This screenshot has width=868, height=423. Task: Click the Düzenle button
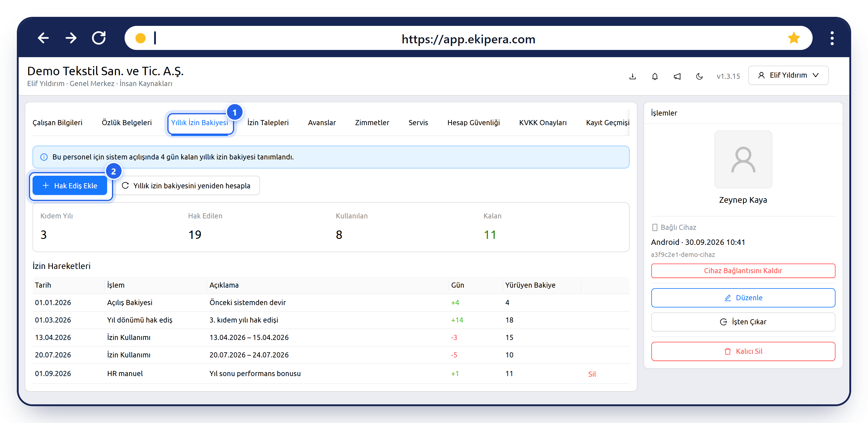point(743,298)
